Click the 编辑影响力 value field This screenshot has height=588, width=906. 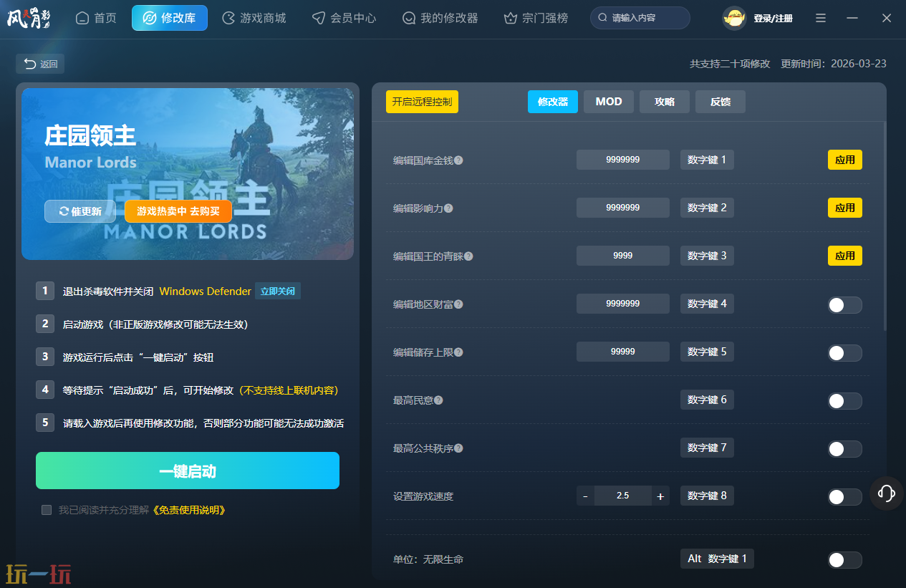623,208
